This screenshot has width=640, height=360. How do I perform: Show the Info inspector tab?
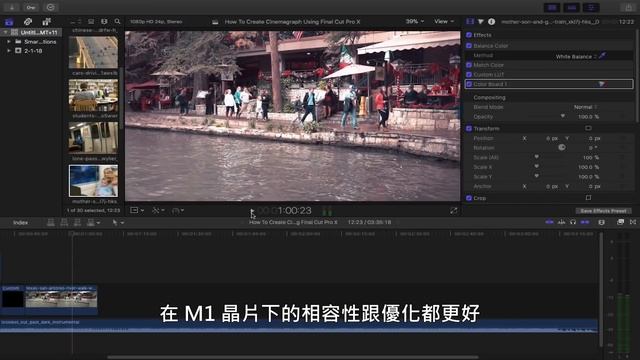click(491, 22)
